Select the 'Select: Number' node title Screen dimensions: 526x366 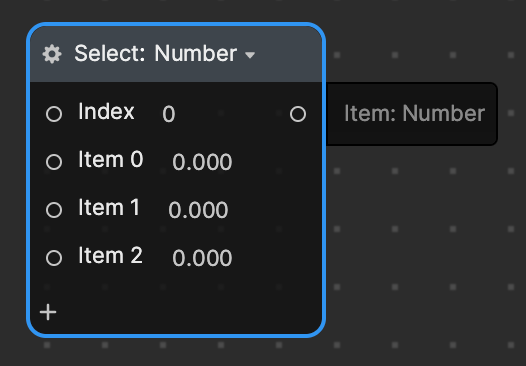click(156, 54)
